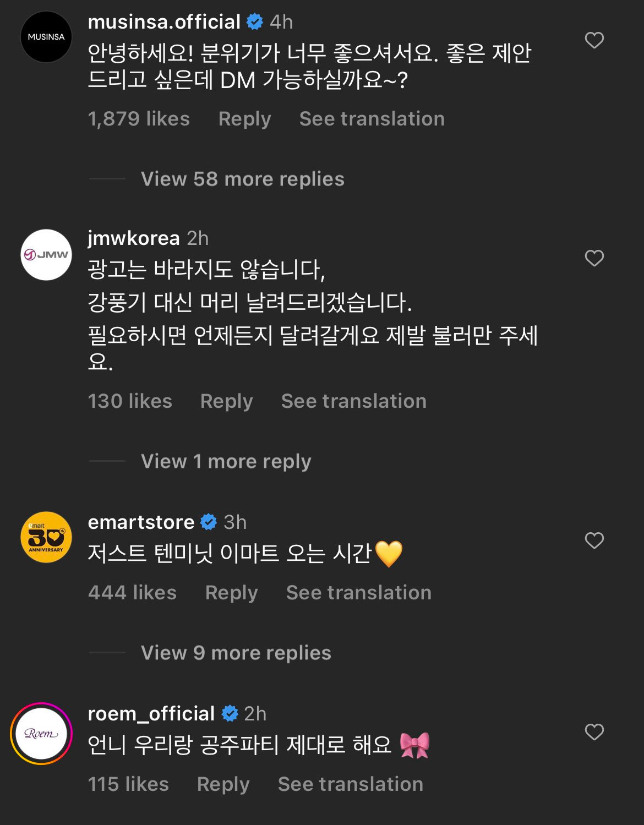Tap musinsa.official verified badge
The height and width of the screenshot is (825, 644).
click(254, 22)
